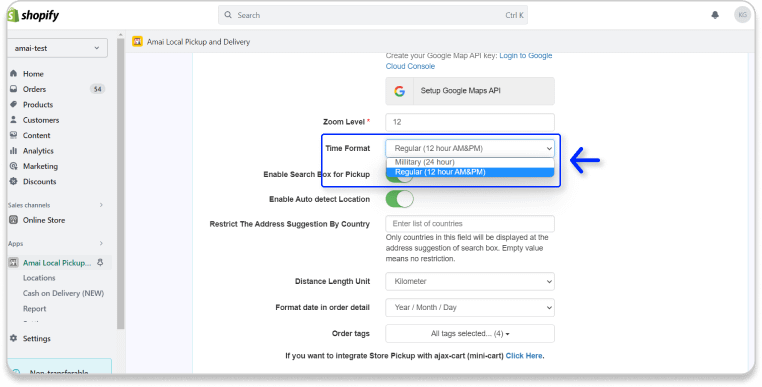The image size is (762, 387).
Task: Toggle Enable Auto detect Location switch
Action: [399, 199]
